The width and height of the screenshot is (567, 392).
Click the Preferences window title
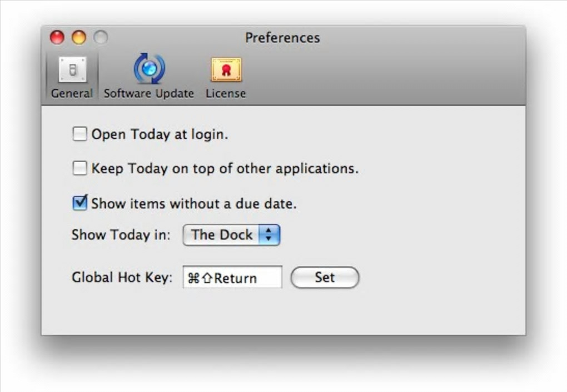(282, 38)
